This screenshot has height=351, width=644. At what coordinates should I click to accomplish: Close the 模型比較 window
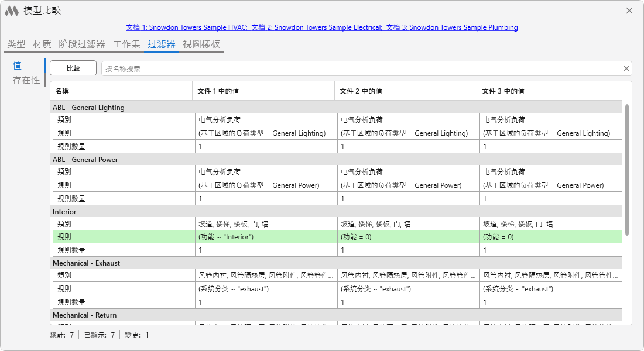point(629,11)
